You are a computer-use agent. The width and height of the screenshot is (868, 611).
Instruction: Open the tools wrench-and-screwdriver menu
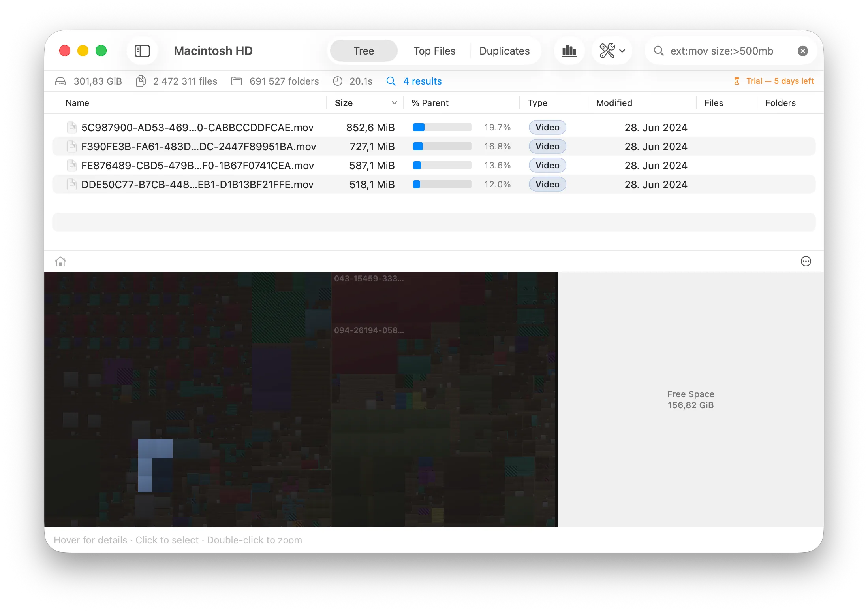(607, 51)
